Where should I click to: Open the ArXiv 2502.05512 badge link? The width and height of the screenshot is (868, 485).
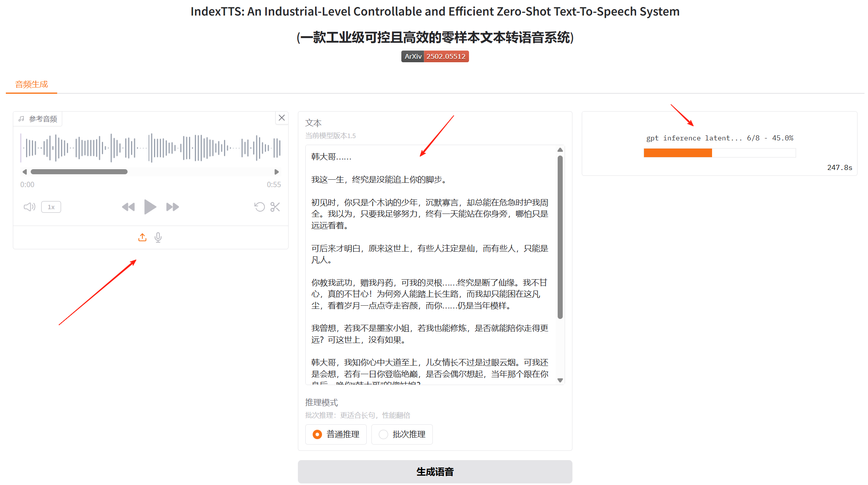(435, 56)
